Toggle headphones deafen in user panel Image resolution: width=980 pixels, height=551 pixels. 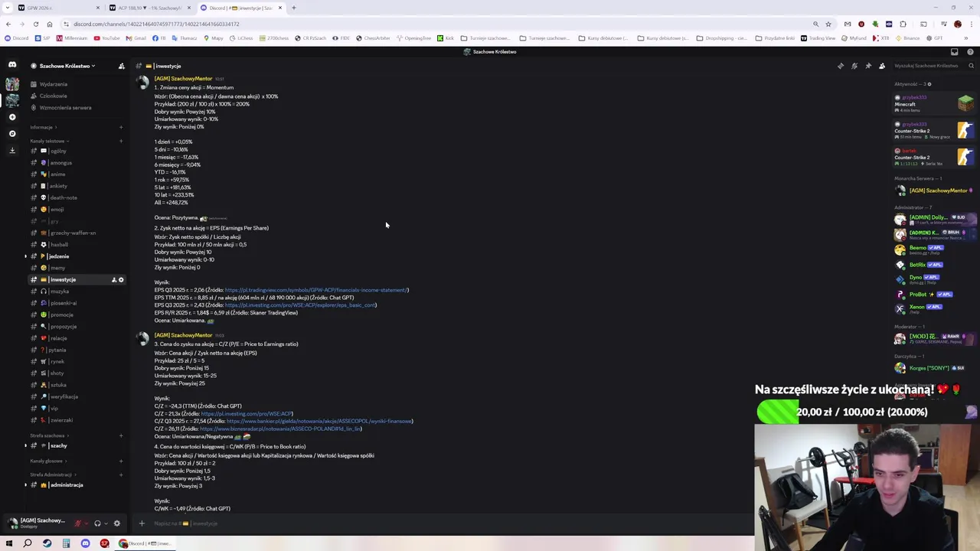pos(97,523)
